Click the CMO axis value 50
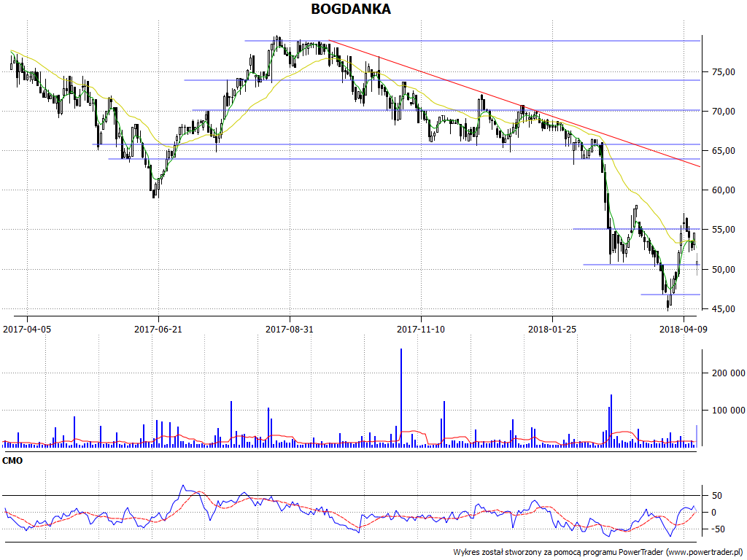747x560 pixels. (x=716, y=496)
